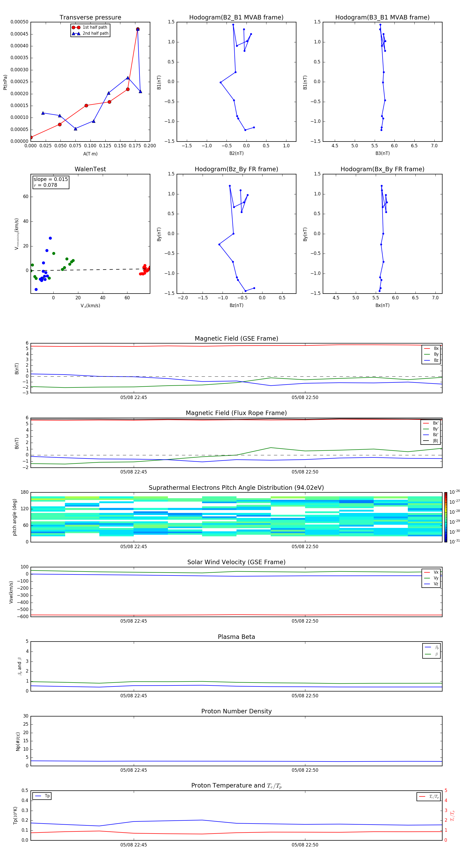
Task: Click '05/08 22:45' tick under GSE magnetic field plot
Action: (134, 397)
